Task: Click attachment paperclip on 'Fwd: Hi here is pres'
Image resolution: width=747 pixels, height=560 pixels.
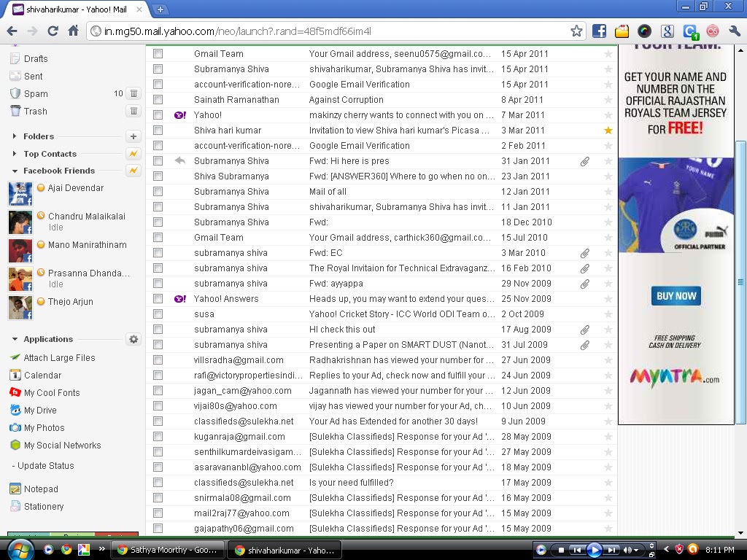Action: [585, 161]
